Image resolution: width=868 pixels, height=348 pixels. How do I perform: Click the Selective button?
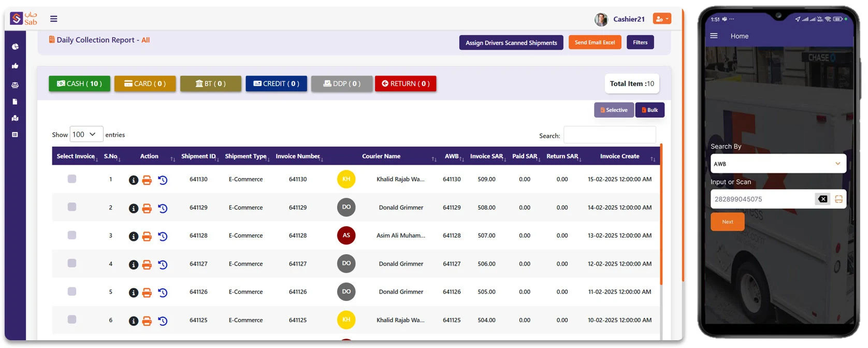[x=614, y=110]
